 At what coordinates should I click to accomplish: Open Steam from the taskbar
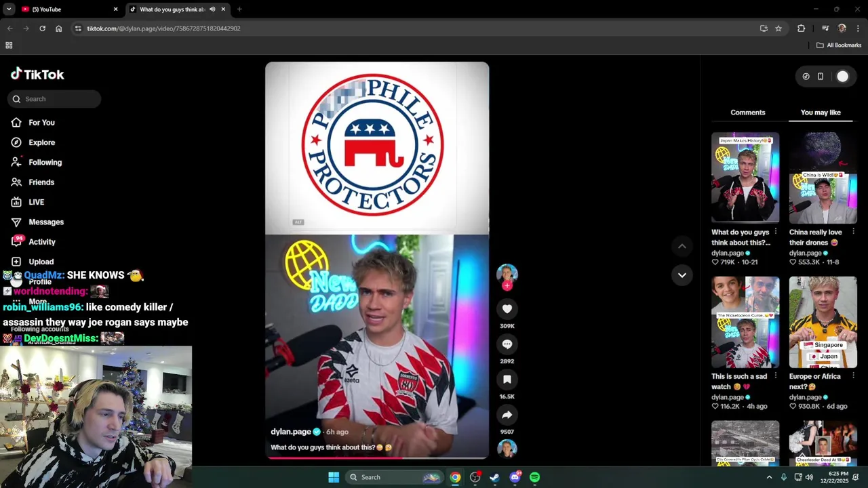(x=495, y=477)
